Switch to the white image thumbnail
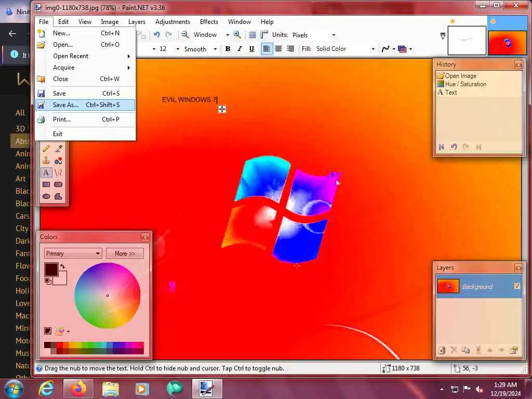This screenshot has height=399, width=532. click(x=467, y=41)
